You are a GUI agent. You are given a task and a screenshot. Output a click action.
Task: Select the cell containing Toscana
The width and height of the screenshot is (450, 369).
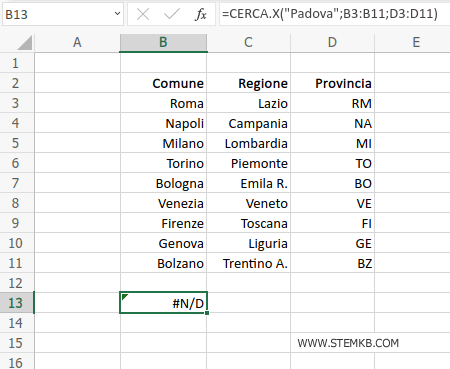(x=249, y=223)
